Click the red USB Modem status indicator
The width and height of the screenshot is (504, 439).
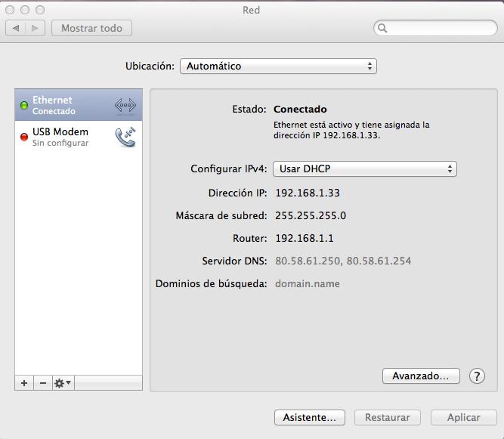click(23, 137)
